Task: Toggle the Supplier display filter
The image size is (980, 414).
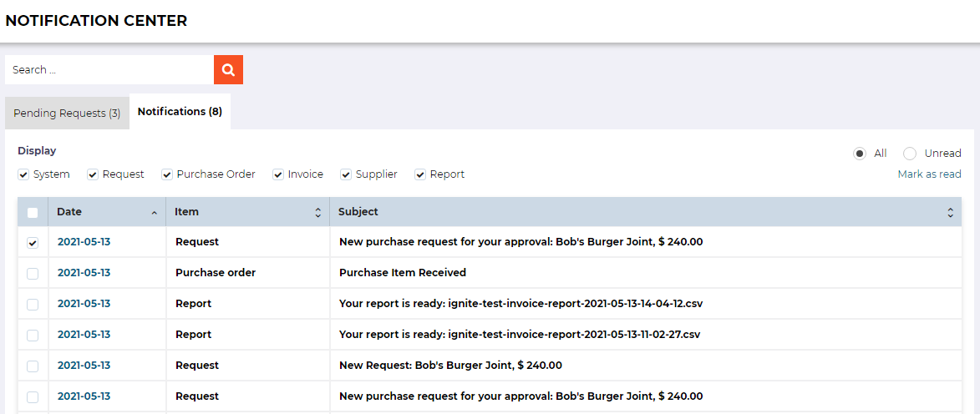Action: click(x=346, y=174)
